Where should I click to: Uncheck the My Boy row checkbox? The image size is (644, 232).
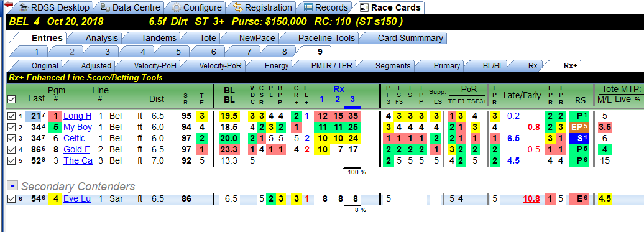[x=11, y=128]
